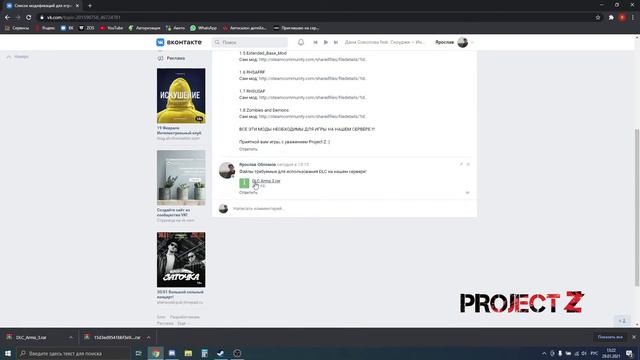Image resolution: width=640 pixels, height=360 pixels.
Task: Click the VKontakte logo in header
Action: [x=179, y=42]
